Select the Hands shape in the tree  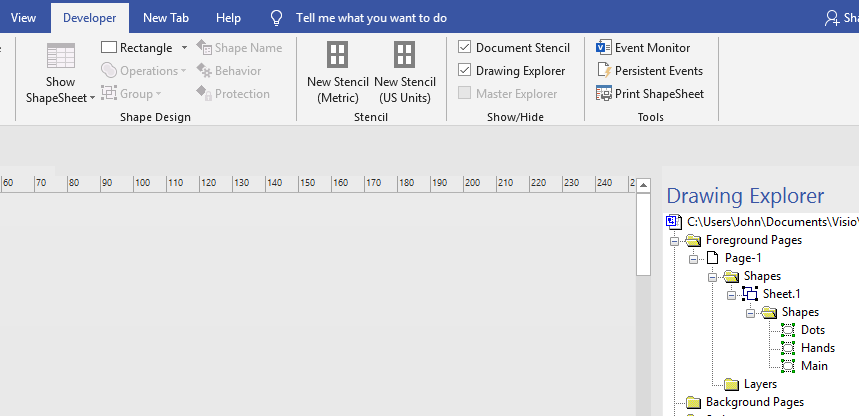click(x=817, y=348)
